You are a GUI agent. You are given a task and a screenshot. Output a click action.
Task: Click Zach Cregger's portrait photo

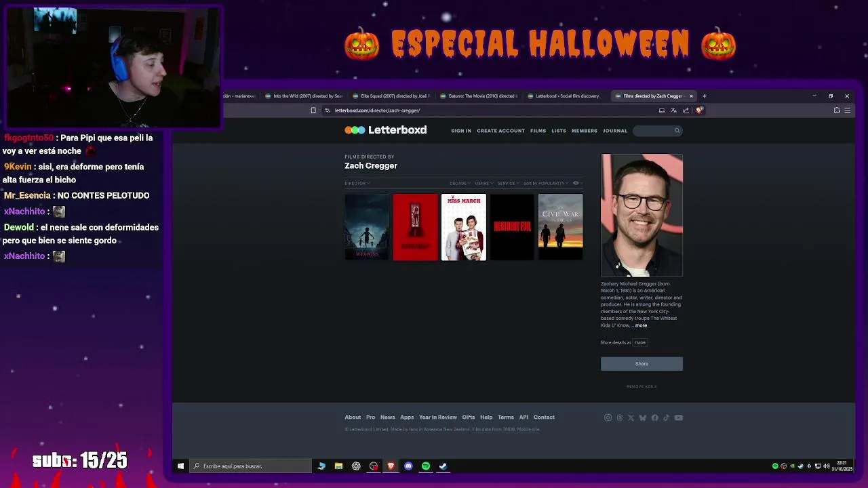pos(642,216)
